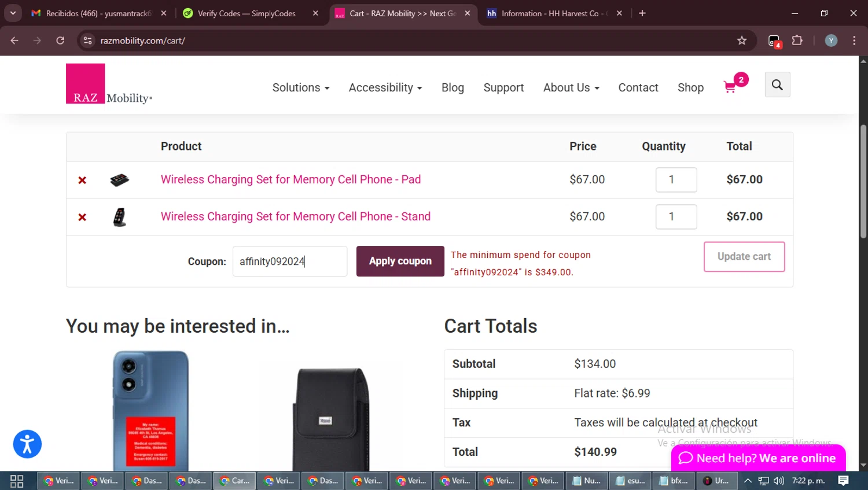
Task: Open a new browser tab
Action: click(x=642, y=13)
